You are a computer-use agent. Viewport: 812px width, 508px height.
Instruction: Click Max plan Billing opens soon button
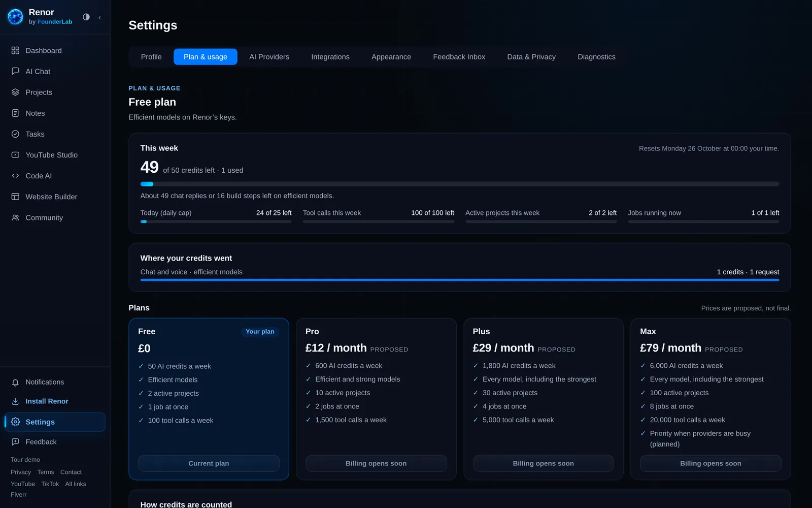coord(710,463)
